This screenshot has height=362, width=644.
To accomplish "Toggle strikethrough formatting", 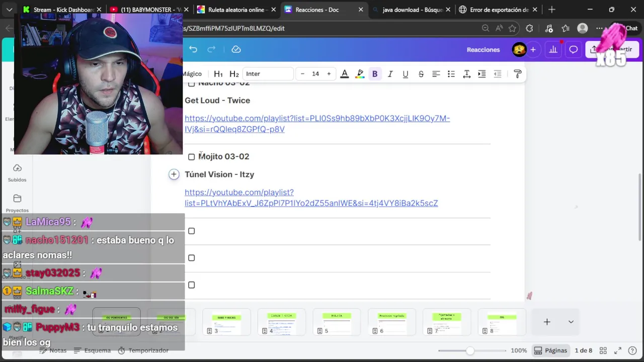I will [421, 74].
